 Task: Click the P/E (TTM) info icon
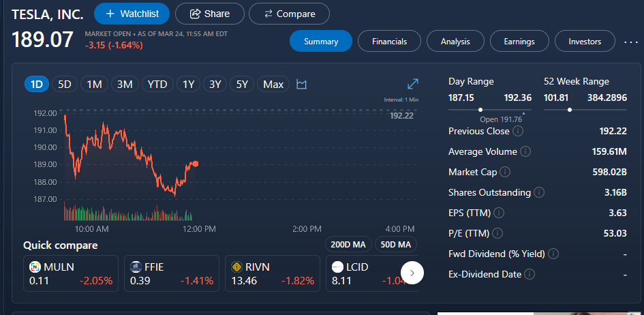click(499, 233)
